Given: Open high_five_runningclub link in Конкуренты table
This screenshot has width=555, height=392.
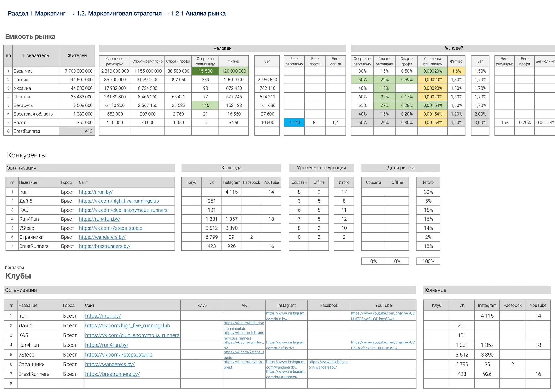Looking at the screenshot, I should (x=119, y=201).
